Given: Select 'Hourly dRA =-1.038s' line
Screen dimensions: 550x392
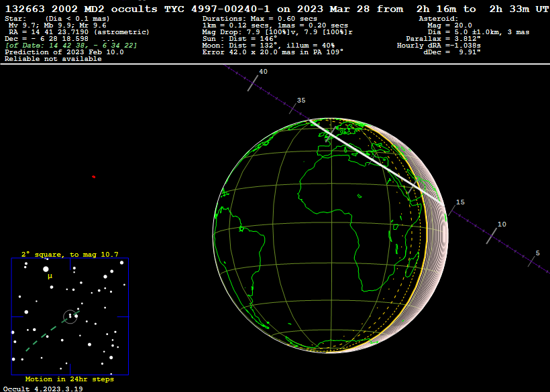Looking at the screenshot, I should 439,46.
